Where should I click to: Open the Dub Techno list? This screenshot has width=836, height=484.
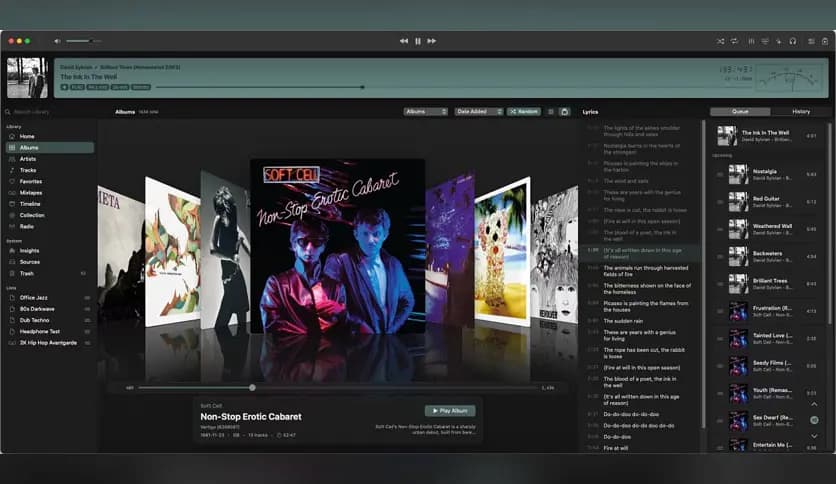coord(50,320)
